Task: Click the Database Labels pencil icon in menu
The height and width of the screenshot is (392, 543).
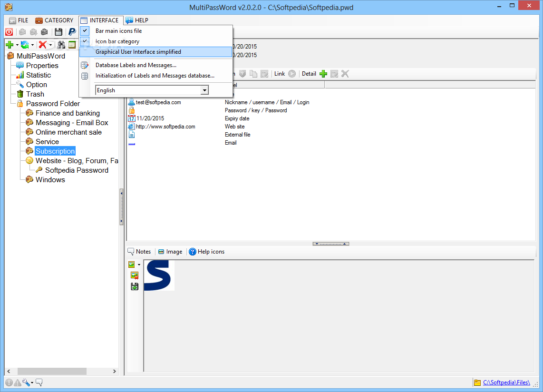Action: click(85, 65)
